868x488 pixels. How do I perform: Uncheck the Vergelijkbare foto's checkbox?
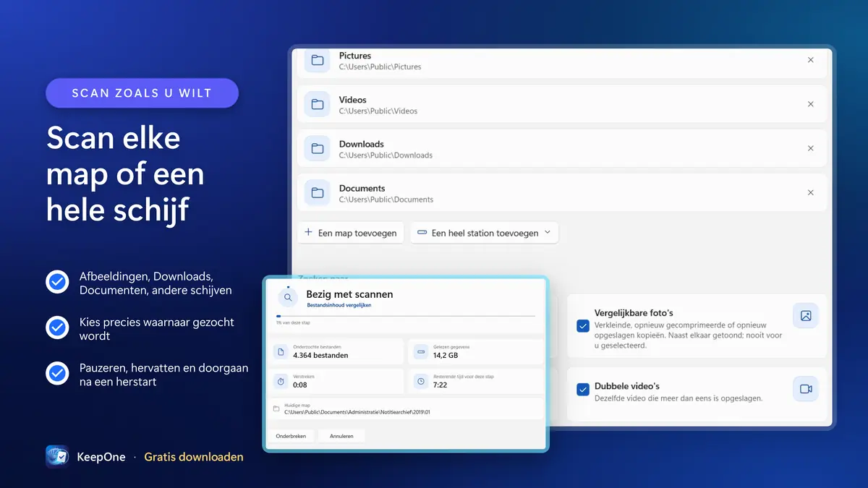583,326
